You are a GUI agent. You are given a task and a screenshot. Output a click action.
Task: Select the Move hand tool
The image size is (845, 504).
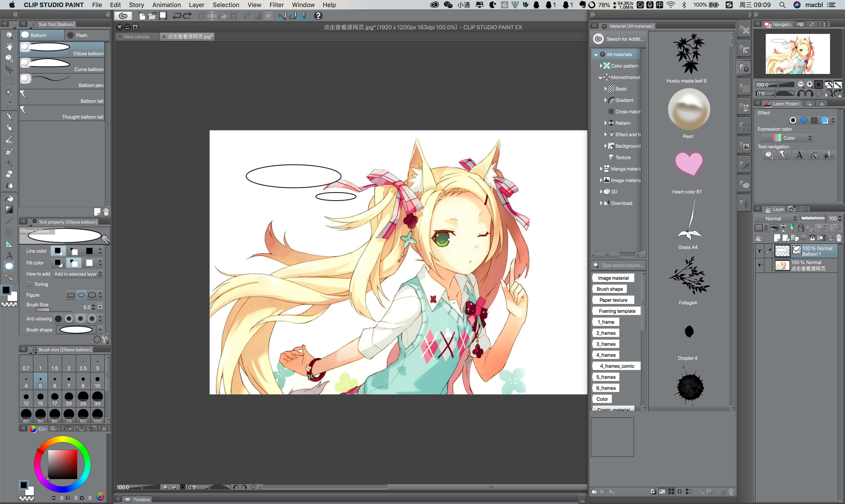click(x=9, y=46)
